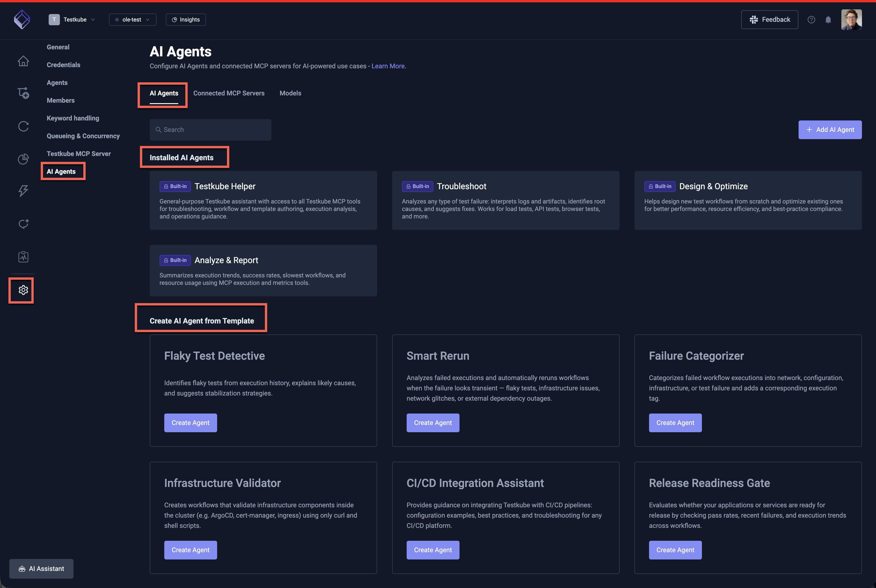Select the lightning triggers icon in sidebar
Image resolution: width=876 pixels, height=588 pixels.
click(23, 191)
